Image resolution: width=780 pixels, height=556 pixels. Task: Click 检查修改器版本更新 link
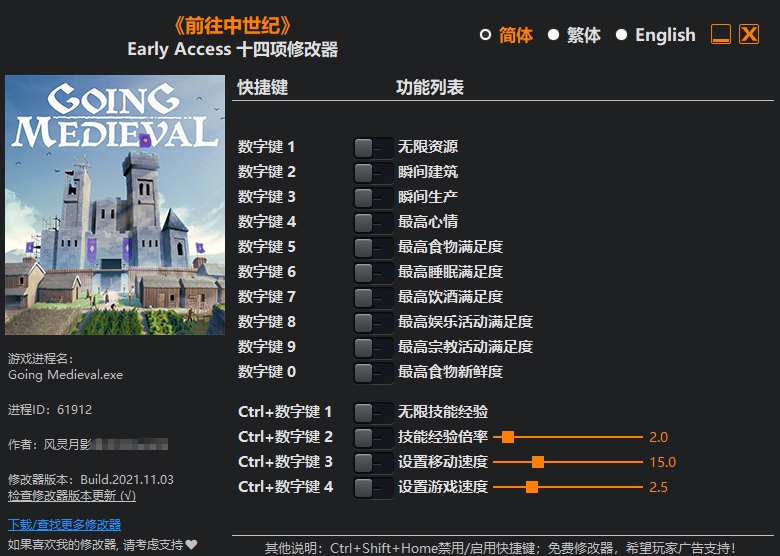point(72,496)
